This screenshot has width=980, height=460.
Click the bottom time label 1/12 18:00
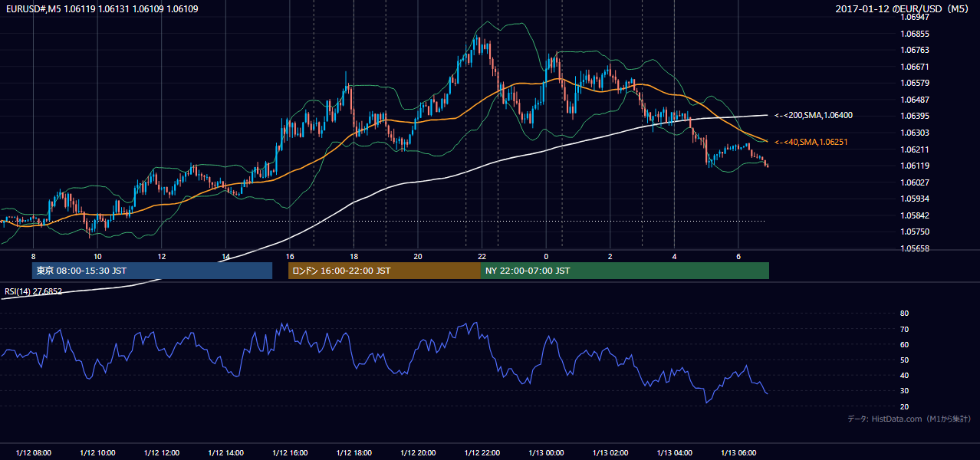tap(354, 453)
